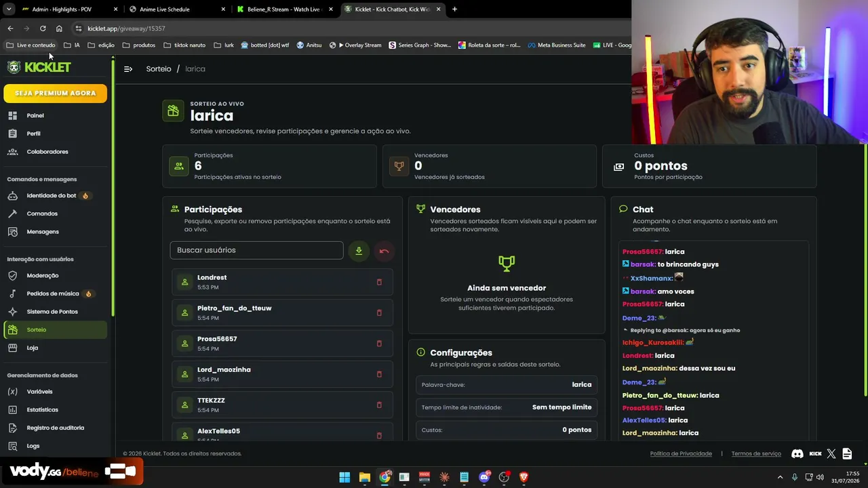Delete Londrest's participation with trash icon
Screen dimensions: 868x488
(379, 282)
